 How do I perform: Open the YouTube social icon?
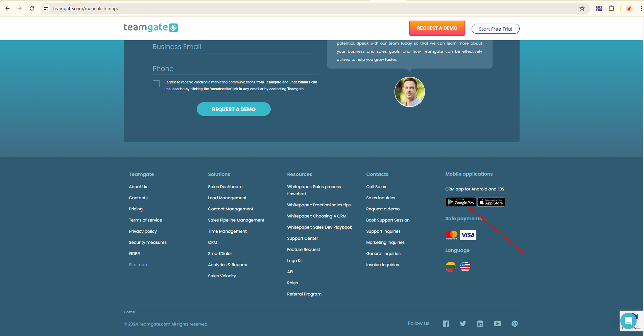click(x=497, y=324)
